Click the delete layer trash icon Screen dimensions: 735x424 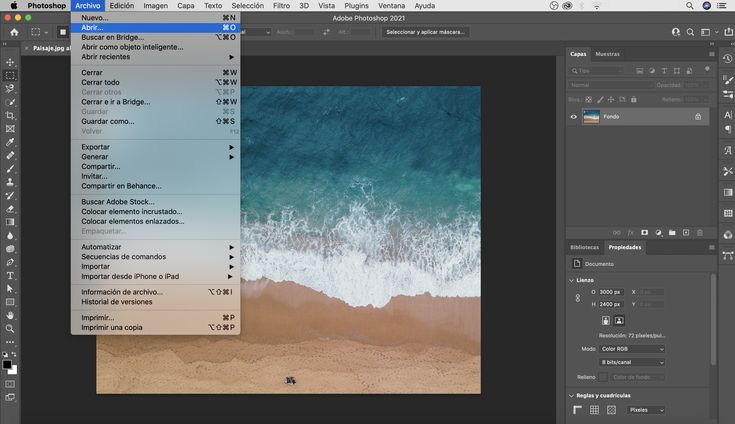click(x=700, y=232)
